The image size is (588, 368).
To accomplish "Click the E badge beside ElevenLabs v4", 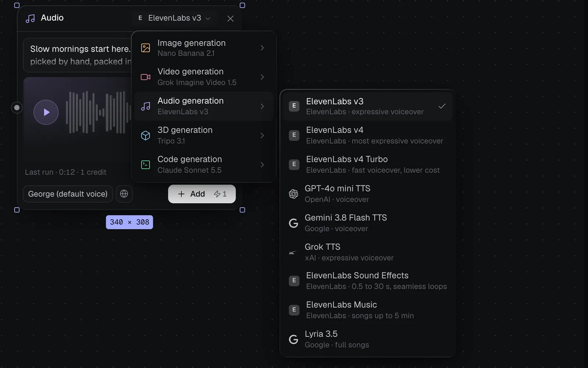I will pos(294,135).
